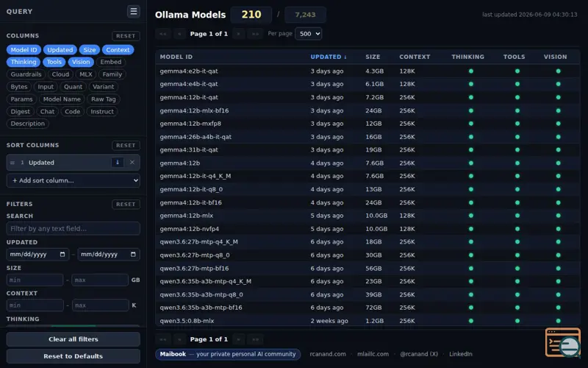Sort table by Model ID header
This screenshot has height=368, width=588.
click(176, 57)
